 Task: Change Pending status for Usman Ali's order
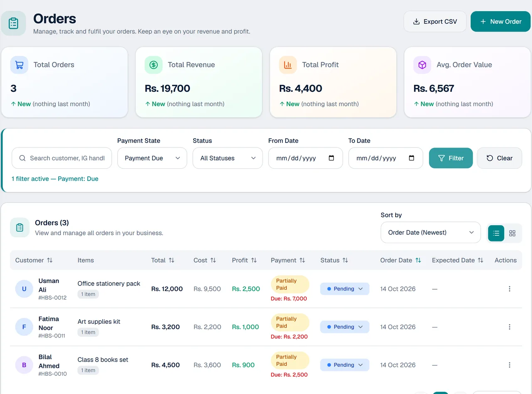[x=345, y=289]
